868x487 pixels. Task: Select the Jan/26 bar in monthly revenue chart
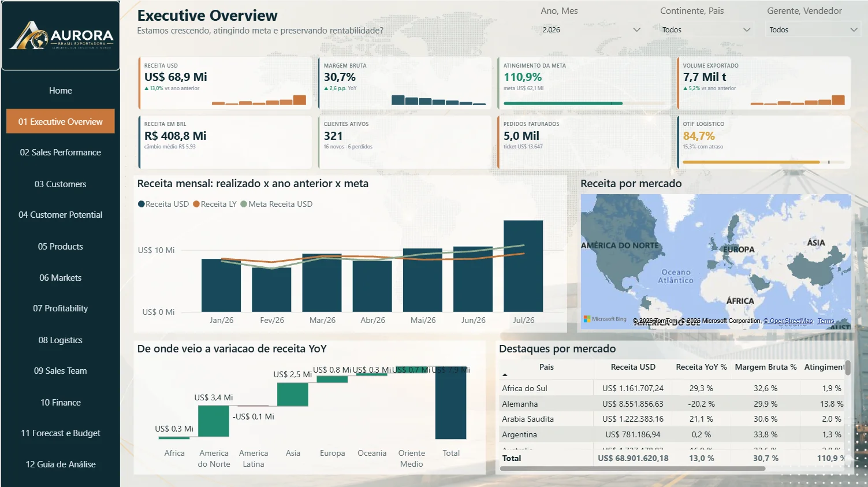[221, 285]
